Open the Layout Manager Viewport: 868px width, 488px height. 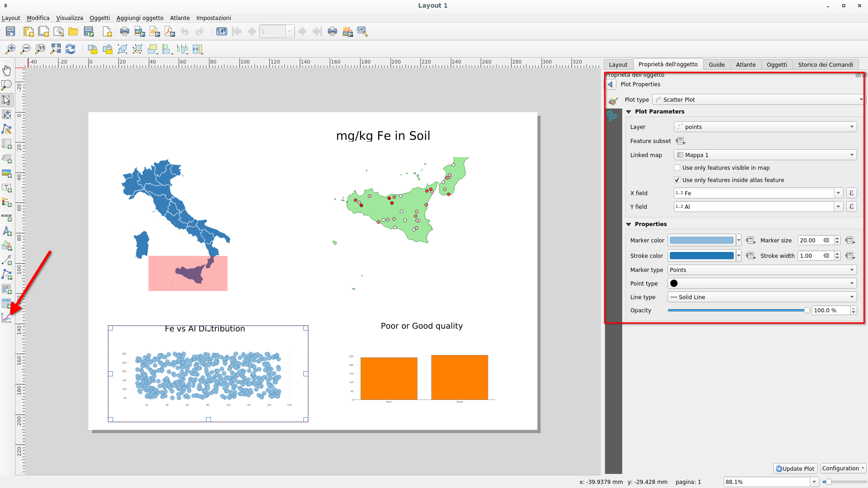[x=59, y=31]
